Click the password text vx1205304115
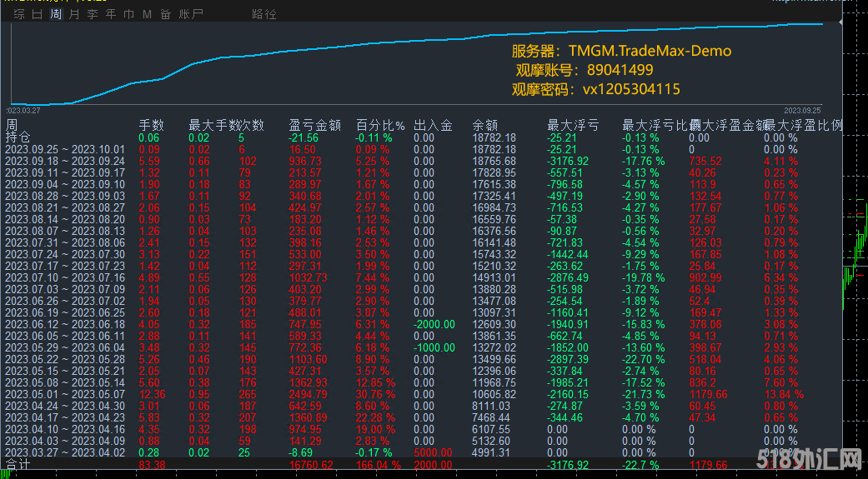The width and height of the screenshot is (868, 479). (x=632, y=89)
